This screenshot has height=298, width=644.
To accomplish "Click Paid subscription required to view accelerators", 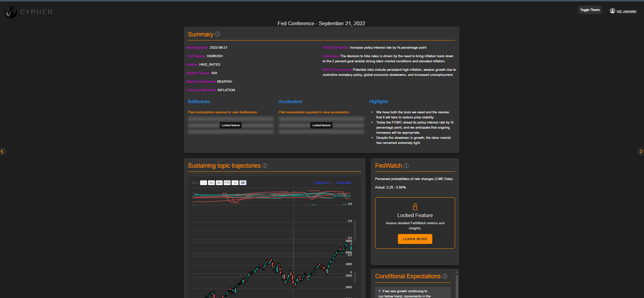I will pos(314,112).
